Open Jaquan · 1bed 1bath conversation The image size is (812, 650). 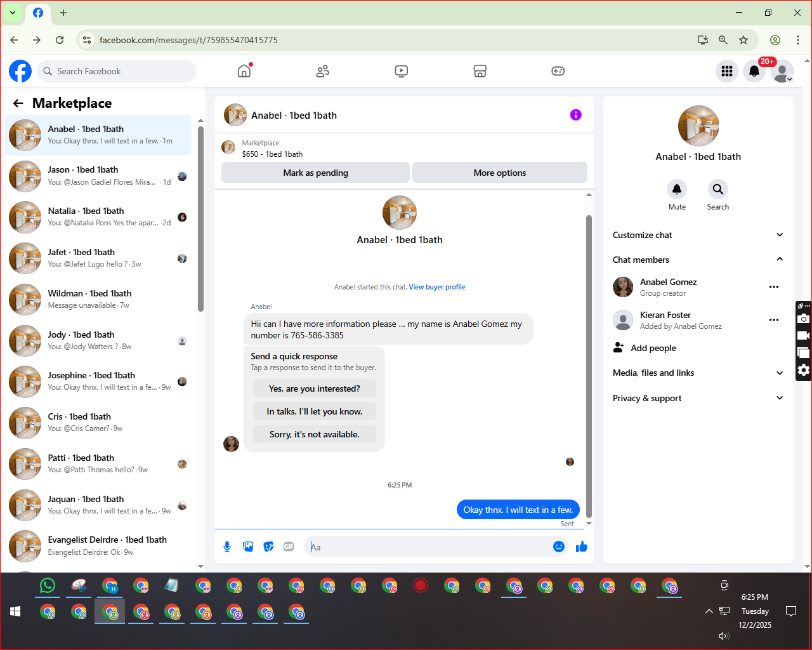point(98,505)
